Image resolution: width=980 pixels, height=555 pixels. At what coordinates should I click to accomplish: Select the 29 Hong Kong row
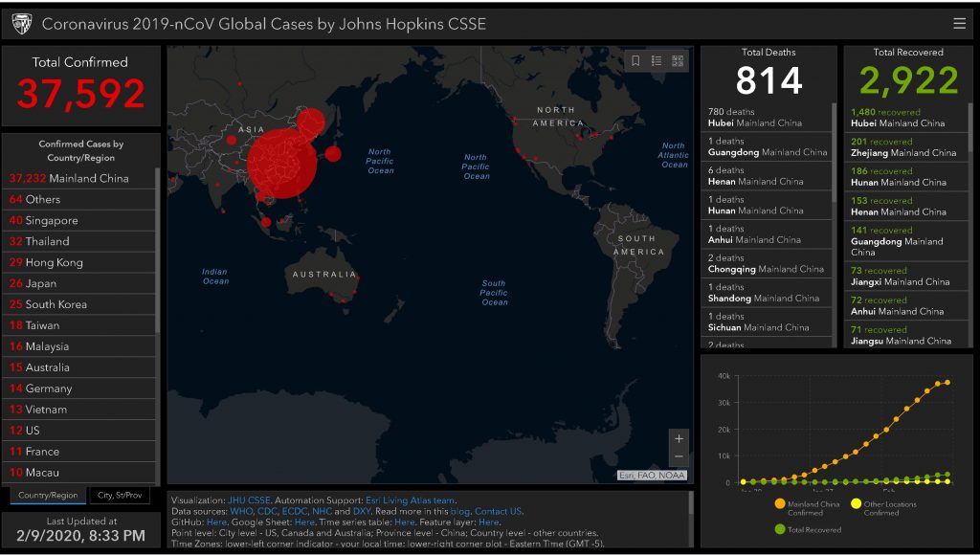(x=78, y=262)
